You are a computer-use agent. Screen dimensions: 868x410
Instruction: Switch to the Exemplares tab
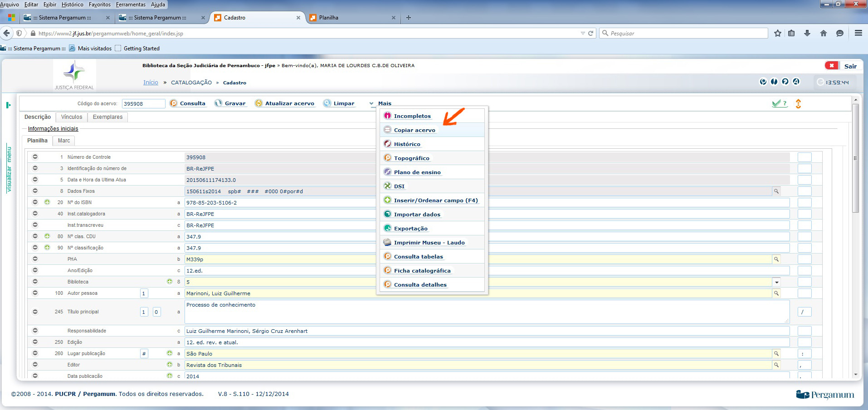[107, 117]
